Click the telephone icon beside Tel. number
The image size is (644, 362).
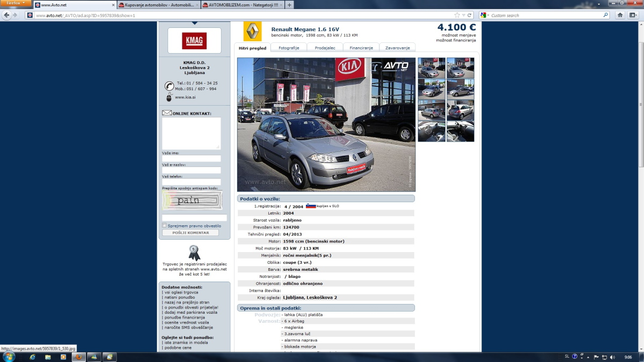point(169,86)
